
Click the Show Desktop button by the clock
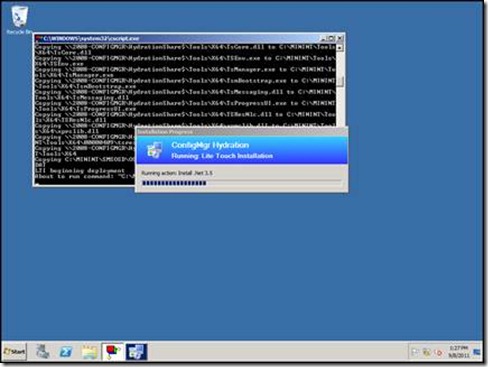coord(477,352)
